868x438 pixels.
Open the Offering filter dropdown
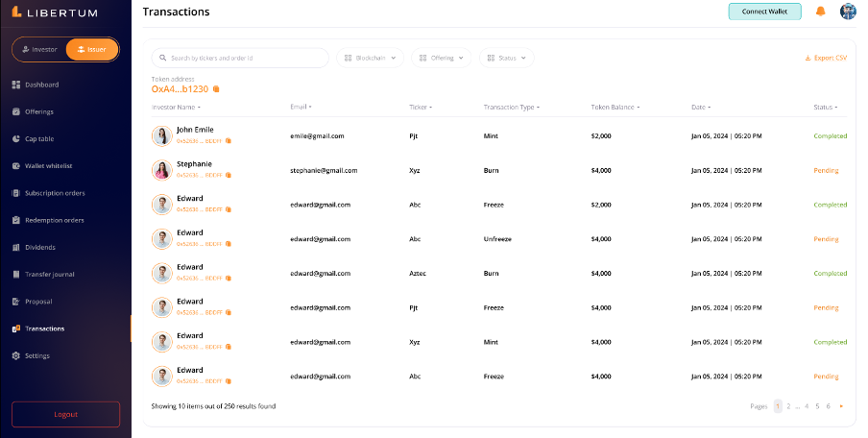coord(442,59)
